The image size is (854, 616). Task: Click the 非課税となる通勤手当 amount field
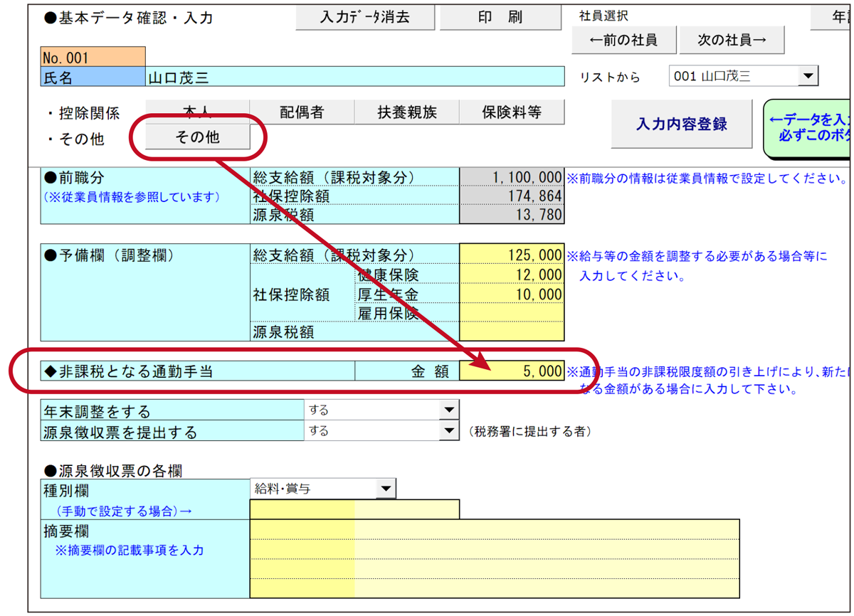[512, 371]
